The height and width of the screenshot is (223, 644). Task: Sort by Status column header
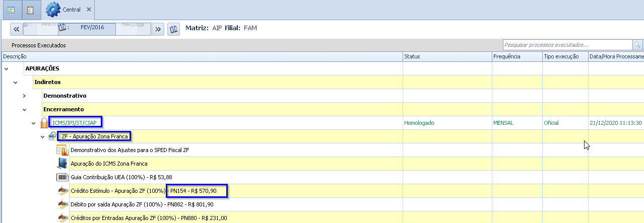pyautogui.click(x=447, y=56)
